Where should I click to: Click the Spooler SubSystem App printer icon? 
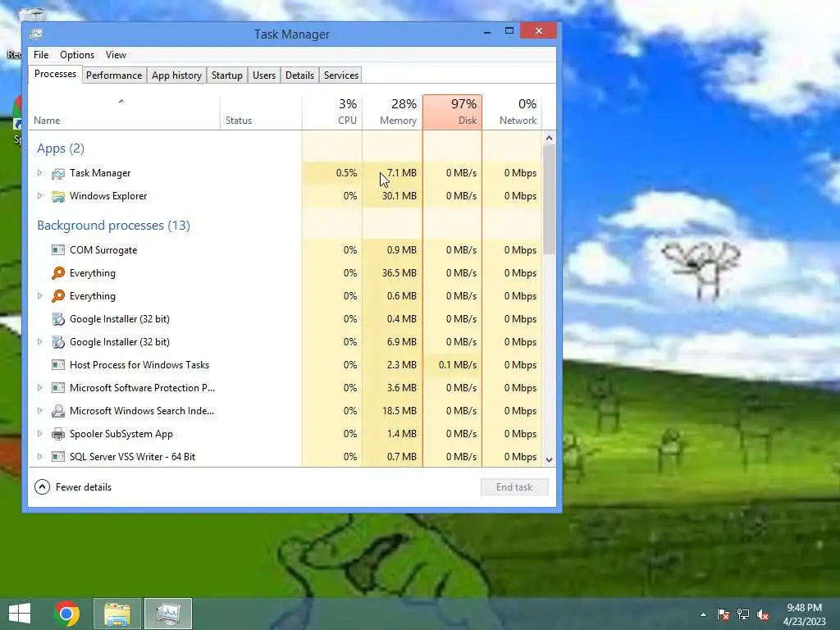(58, 434)
